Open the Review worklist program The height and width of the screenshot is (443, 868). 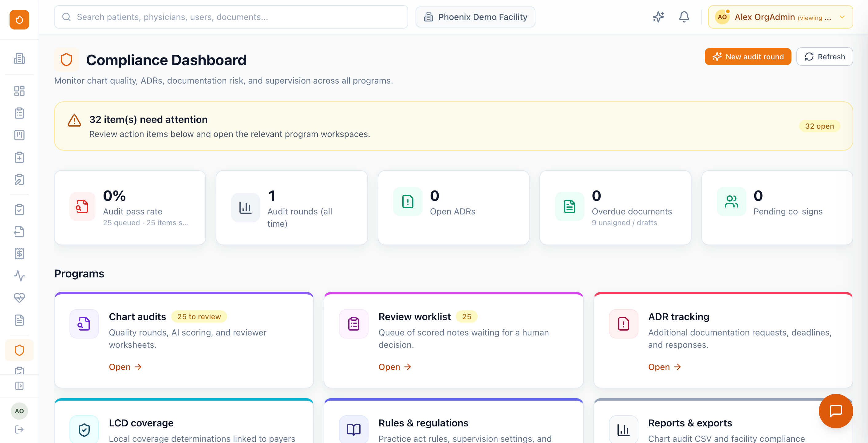395,367
